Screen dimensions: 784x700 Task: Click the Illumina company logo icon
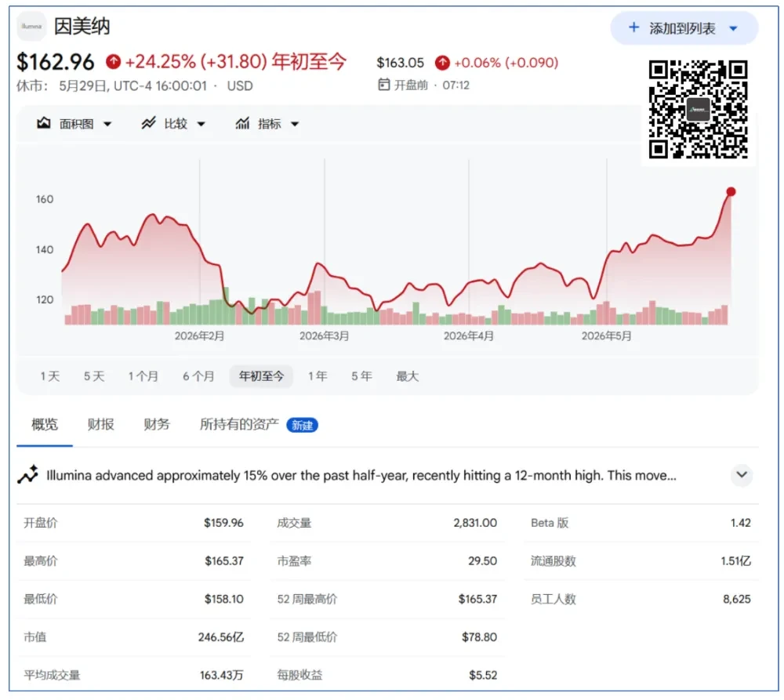(31, 26)
